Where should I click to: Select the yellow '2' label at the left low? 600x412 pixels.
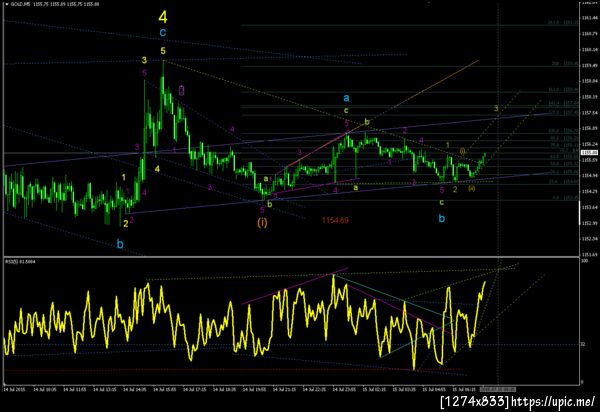126,224
